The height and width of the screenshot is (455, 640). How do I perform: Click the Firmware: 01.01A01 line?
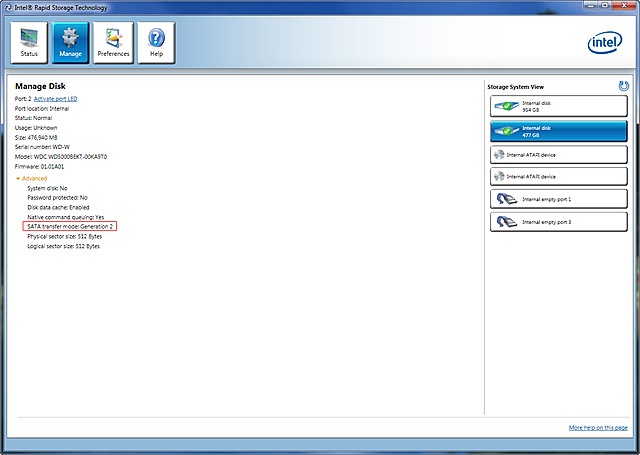coord(39,166)
